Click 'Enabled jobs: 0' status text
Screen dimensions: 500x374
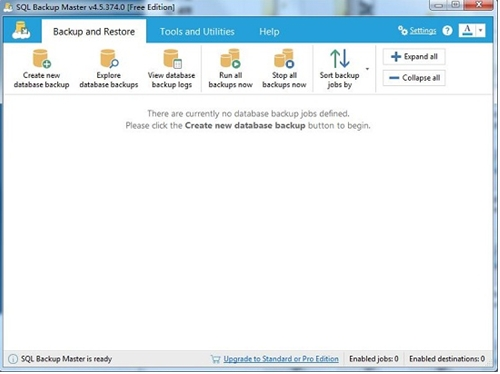coord(374,359)
